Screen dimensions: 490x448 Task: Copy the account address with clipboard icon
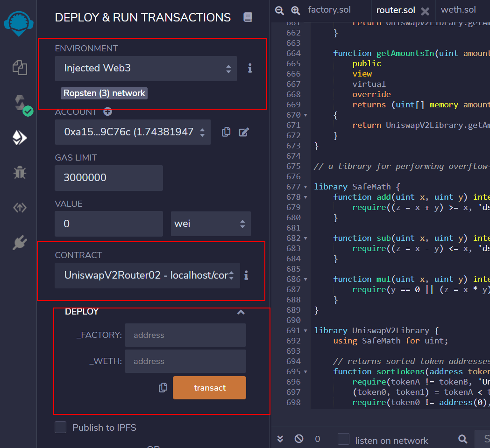pyautogui.click(x=226, y=132)
